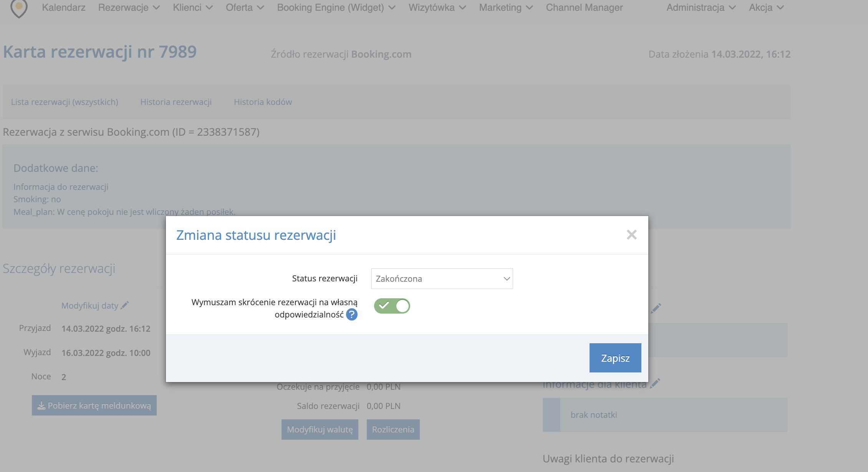Open Historia rezerwacji link

pyautogui.click(x=176, y=102)
